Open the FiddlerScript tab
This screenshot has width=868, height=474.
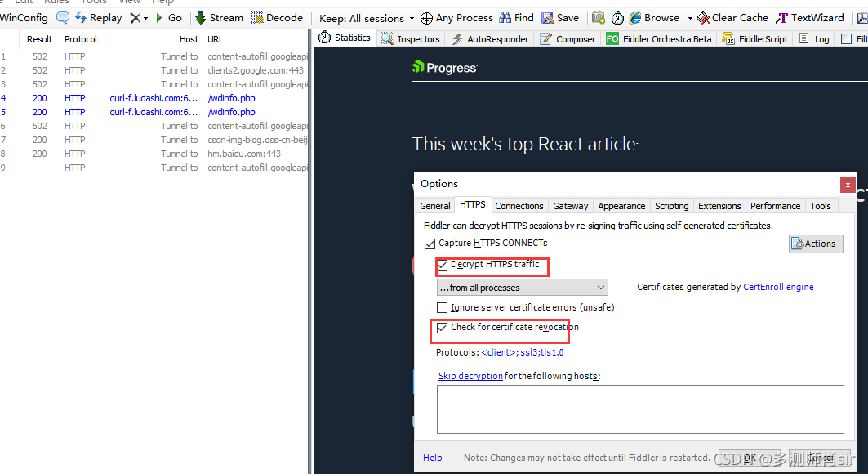[755, 38]
